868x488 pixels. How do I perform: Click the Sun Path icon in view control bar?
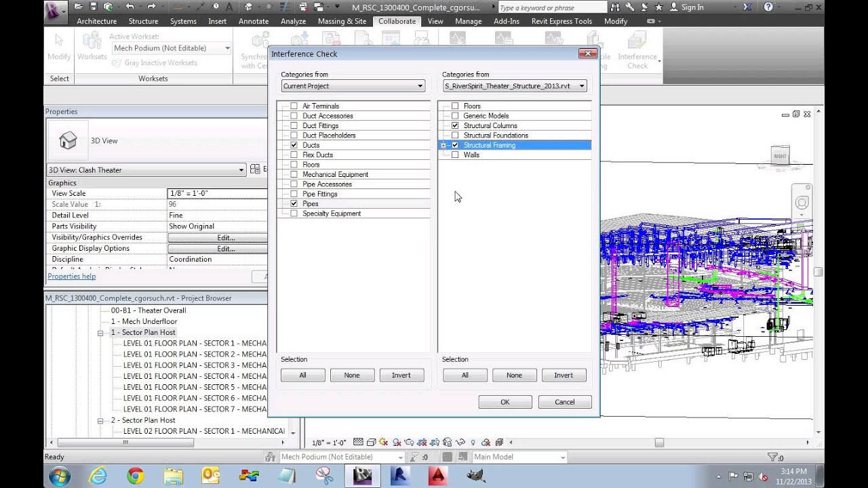pos(384,443)
